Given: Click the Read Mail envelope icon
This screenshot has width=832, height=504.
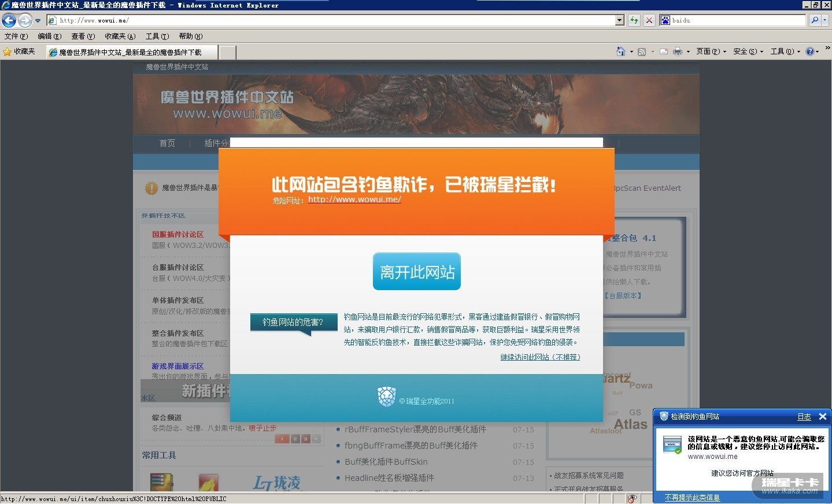Looking at the screenshot, I should [x=664, y=51].
